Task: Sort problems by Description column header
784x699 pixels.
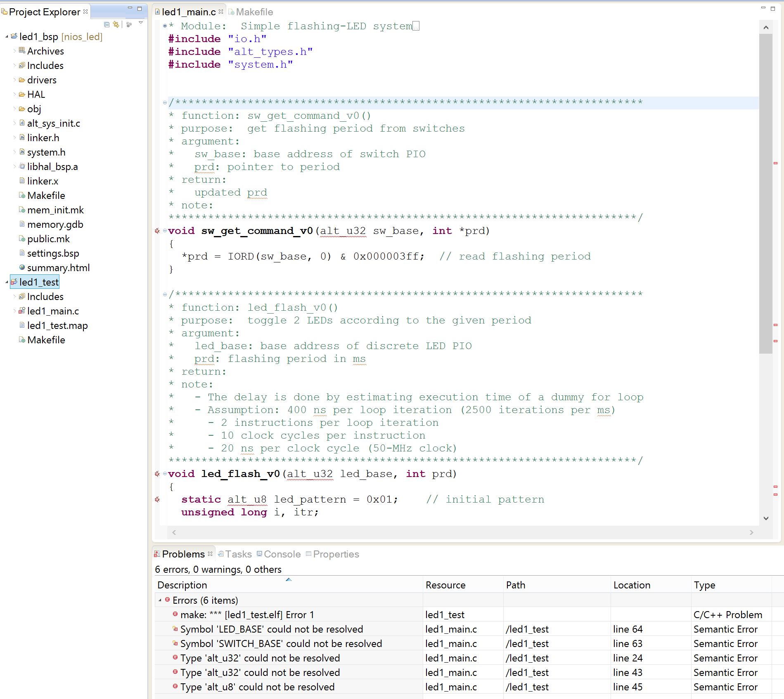Action: (x=289, y=585)
